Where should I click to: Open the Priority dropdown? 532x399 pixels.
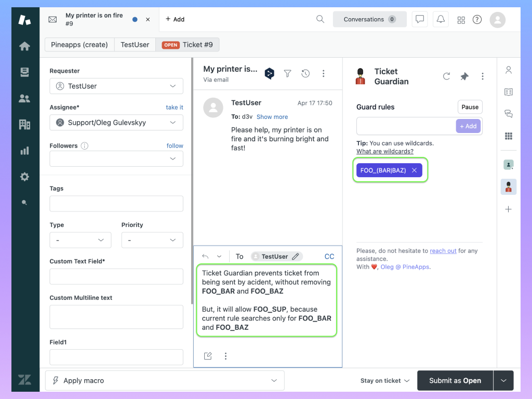(152, 240)
